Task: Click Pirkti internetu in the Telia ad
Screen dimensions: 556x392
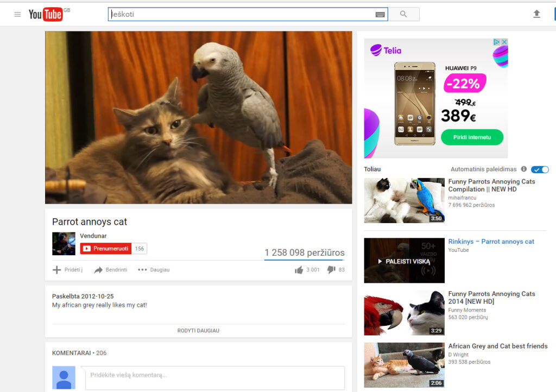Action: click(472, 137)
